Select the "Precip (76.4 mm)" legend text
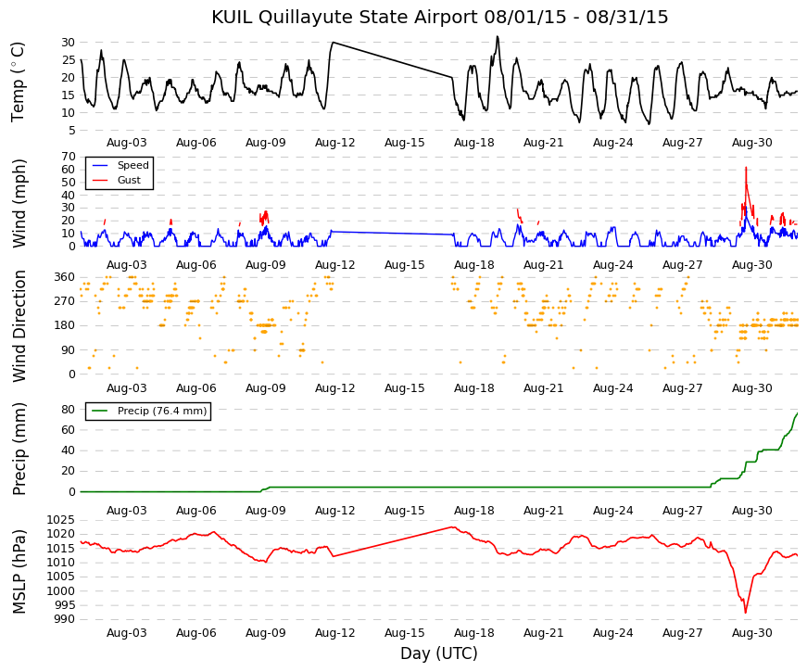The width and height of the screenshot is (807, 672). click(x=162, y=411)
